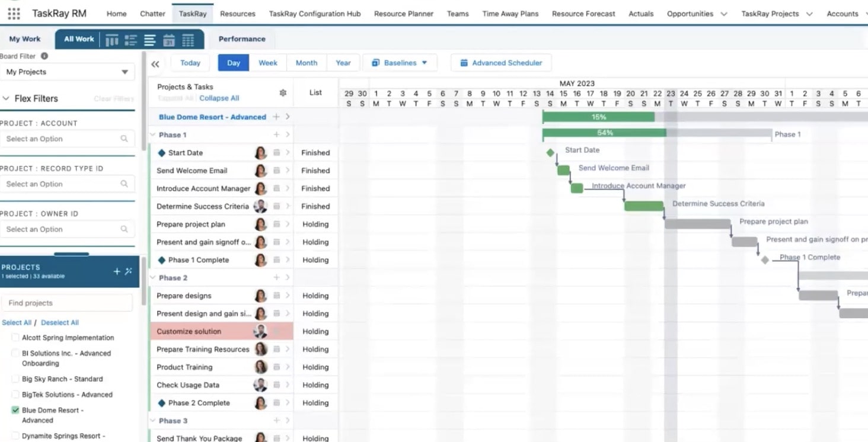Viewport: 868px width, 442px height.
Task: Add task to Phase 1 group
Action: coord(276,134)
